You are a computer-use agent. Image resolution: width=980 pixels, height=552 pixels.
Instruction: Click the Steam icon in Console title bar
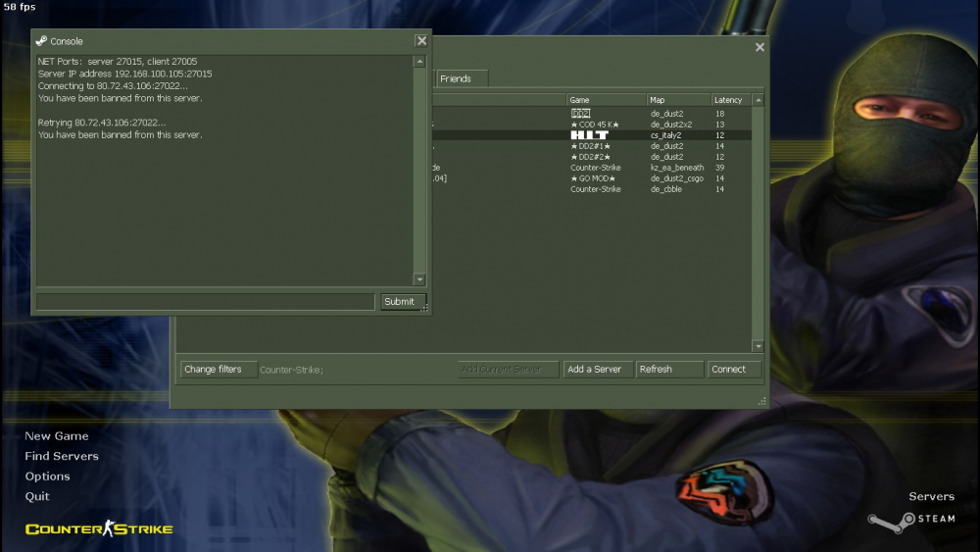tap(41, 41)
